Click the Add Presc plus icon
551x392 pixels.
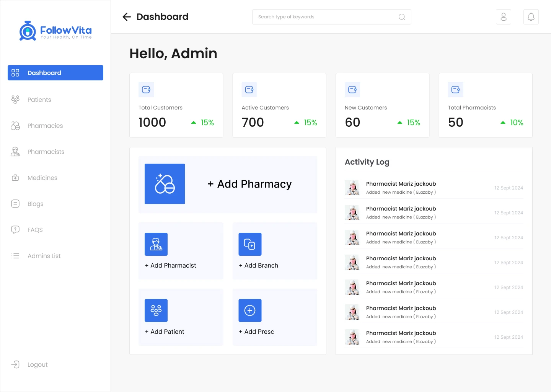pyautogui.click(x=250, y=310)
